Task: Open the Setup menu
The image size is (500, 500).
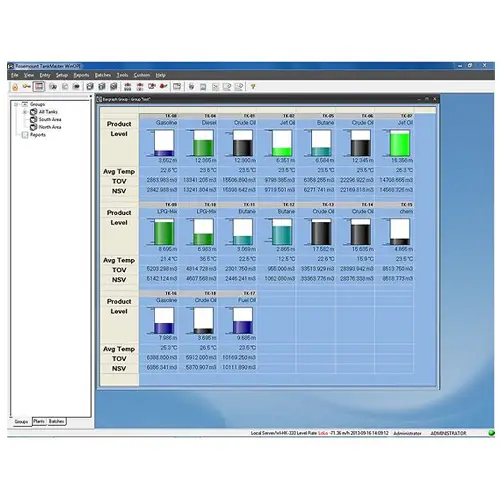Action: pyautogui.click(x=62, y=75)
